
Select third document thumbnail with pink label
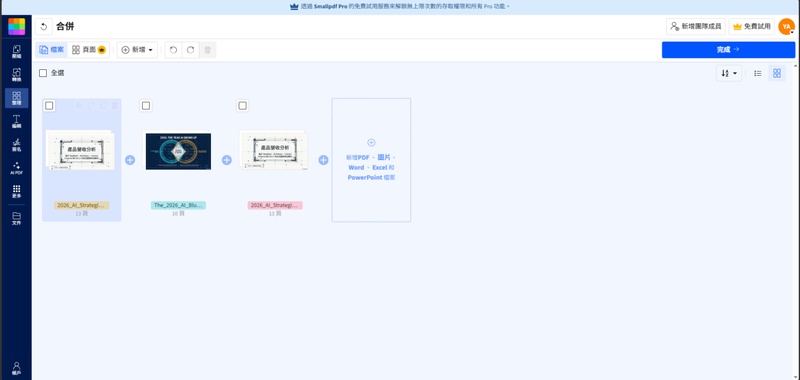click(274, 150)
